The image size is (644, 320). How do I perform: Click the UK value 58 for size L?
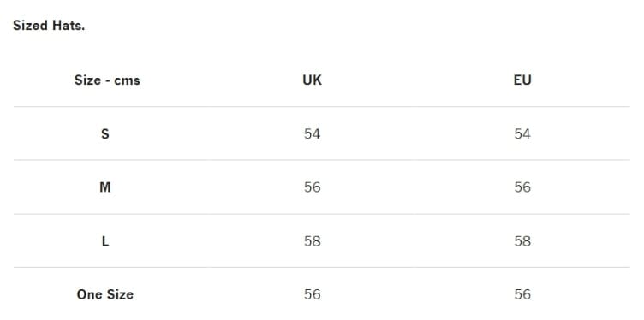[312, 241]
